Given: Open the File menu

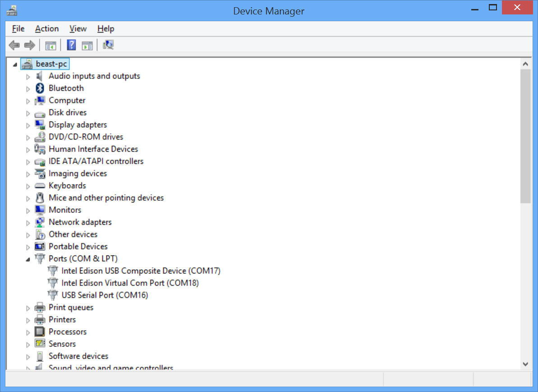Looking at the screenshot, I should tap(18, 29).
